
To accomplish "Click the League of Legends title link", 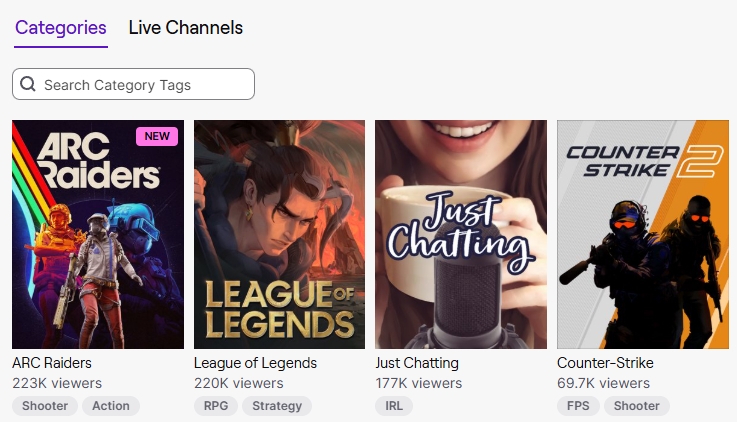I will pos(255,363).
